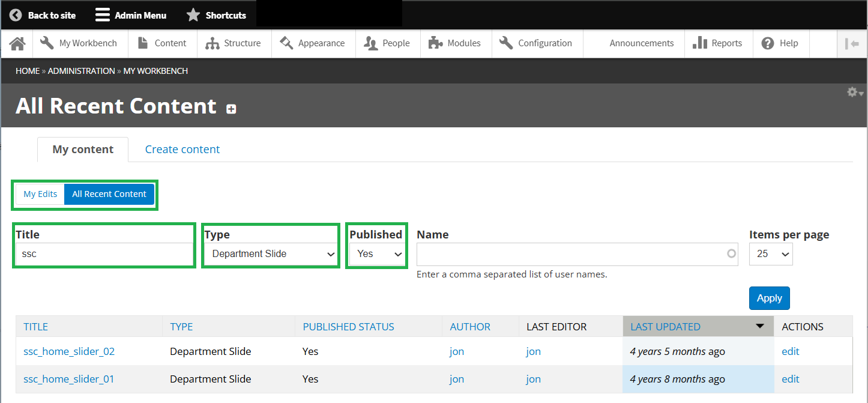The width and height of the screenshot is (868, 403).
Task: Click the Shortcuts star icon
Action: 193,15
